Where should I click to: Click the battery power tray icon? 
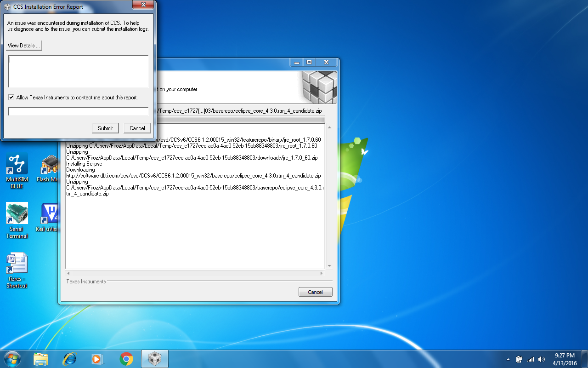520,359
